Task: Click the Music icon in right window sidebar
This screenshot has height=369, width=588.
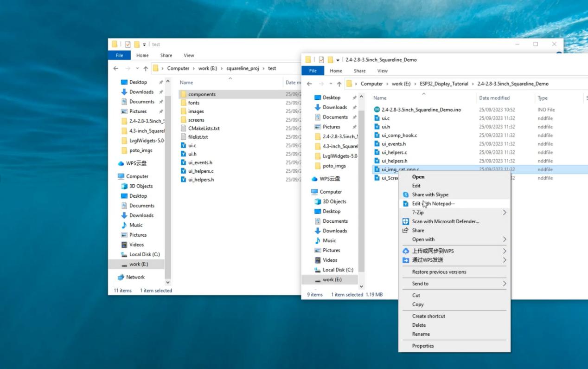Action: point(318,240)
